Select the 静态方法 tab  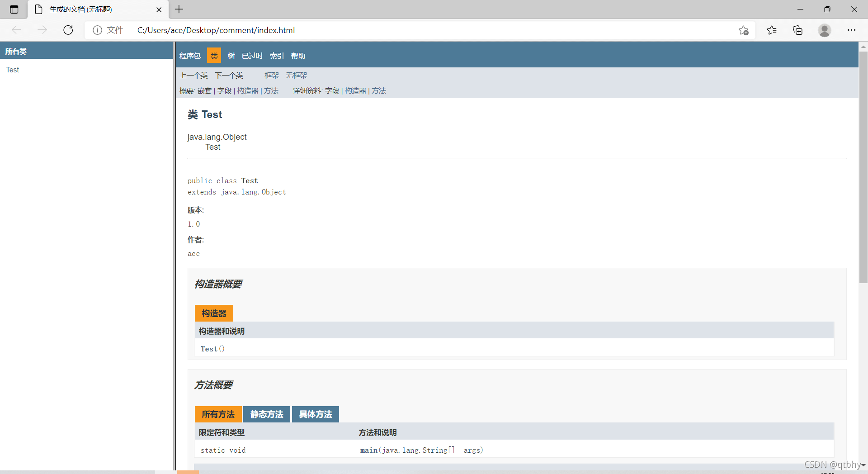267,414
